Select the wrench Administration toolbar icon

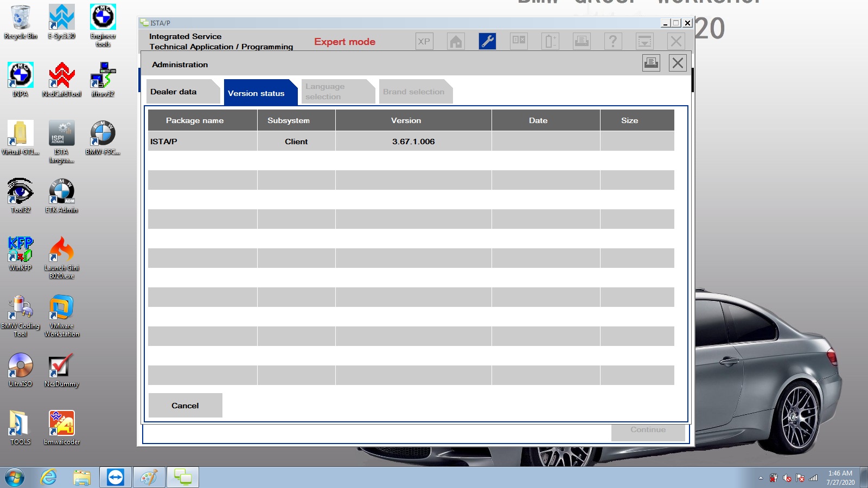(487, 41)
